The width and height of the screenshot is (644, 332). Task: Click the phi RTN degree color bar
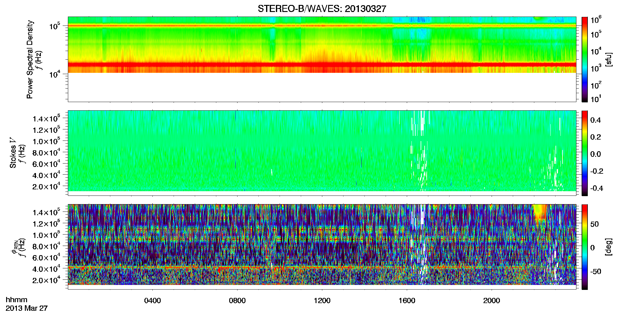[x=584, y=247]
